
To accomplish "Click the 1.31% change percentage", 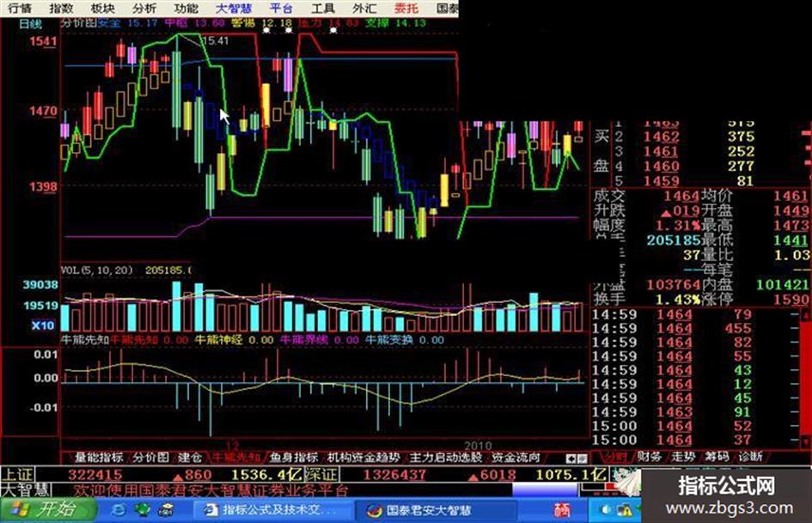I will pyautogui.click(x=677, y=226).
